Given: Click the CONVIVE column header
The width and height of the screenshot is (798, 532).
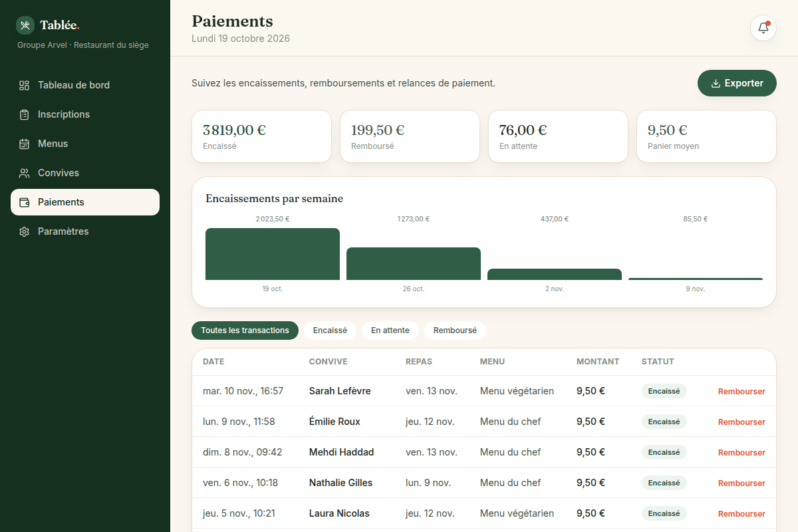Looking at the screenshot, I should 329,362.
